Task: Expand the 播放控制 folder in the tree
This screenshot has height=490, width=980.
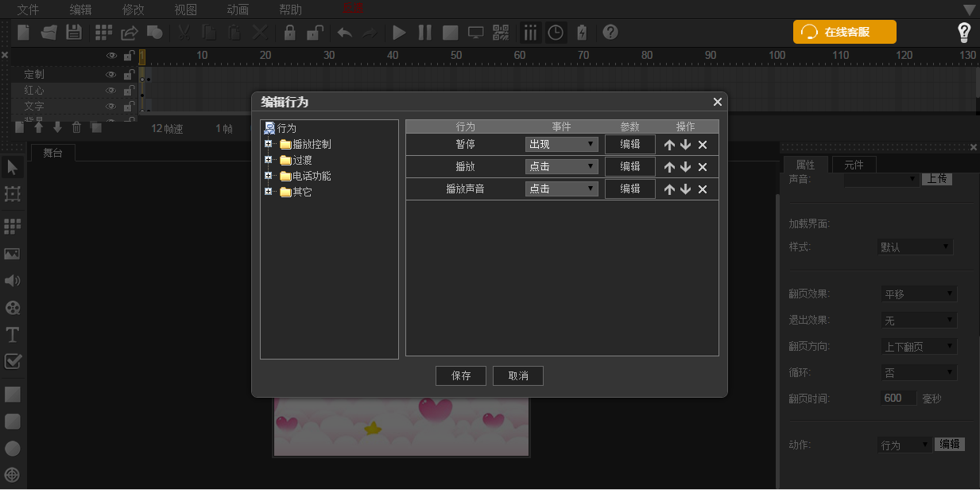Action: 269,144
